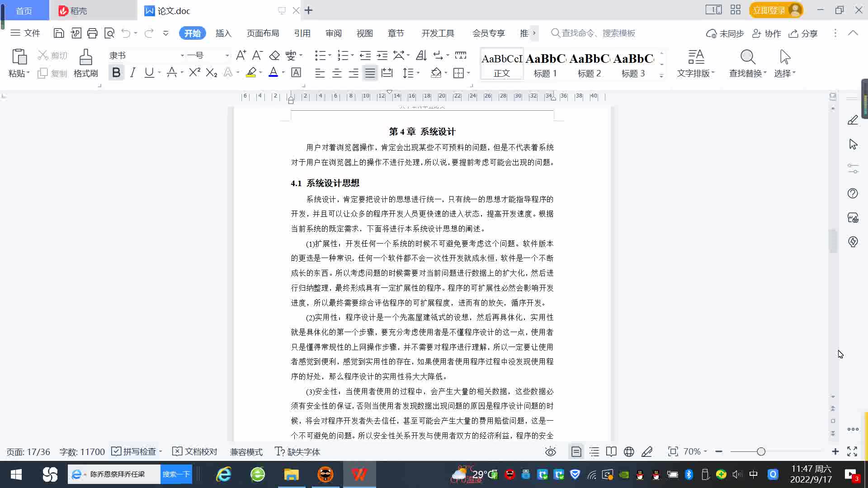The height and width of the screenshot is (488, 868).
Task: Toggle Italic formatting button
Action: click(x=132, y=73)
